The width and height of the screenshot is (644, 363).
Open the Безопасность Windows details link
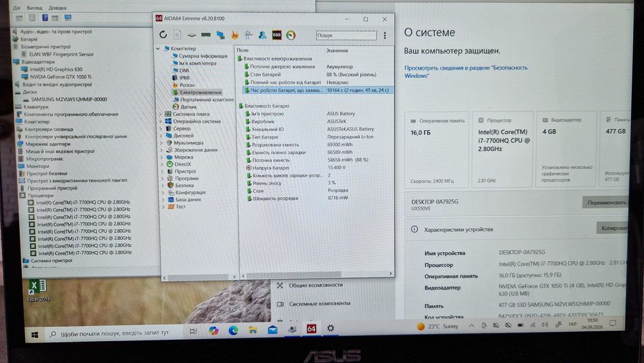[x=466, y=72]
